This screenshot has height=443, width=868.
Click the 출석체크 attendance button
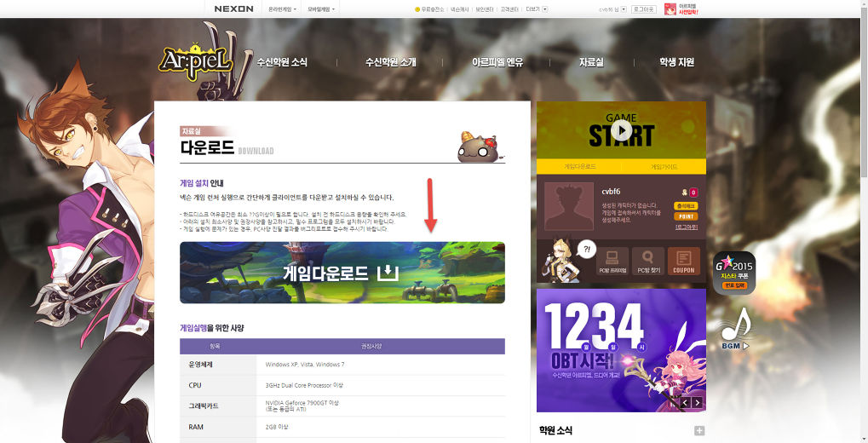(686, 205)
